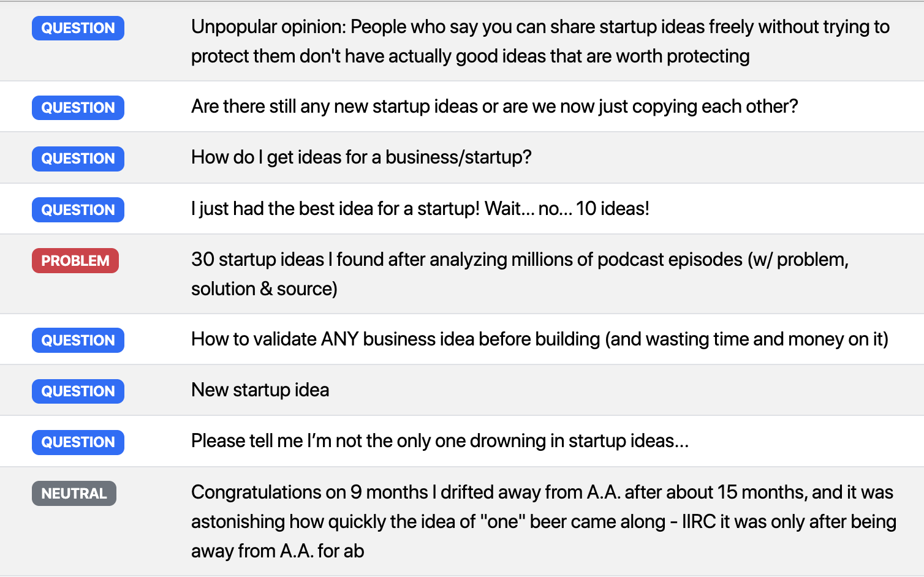Open 'How do I get ideas for a business/startup?'
924x577 pixels.
tap(362, 157)
